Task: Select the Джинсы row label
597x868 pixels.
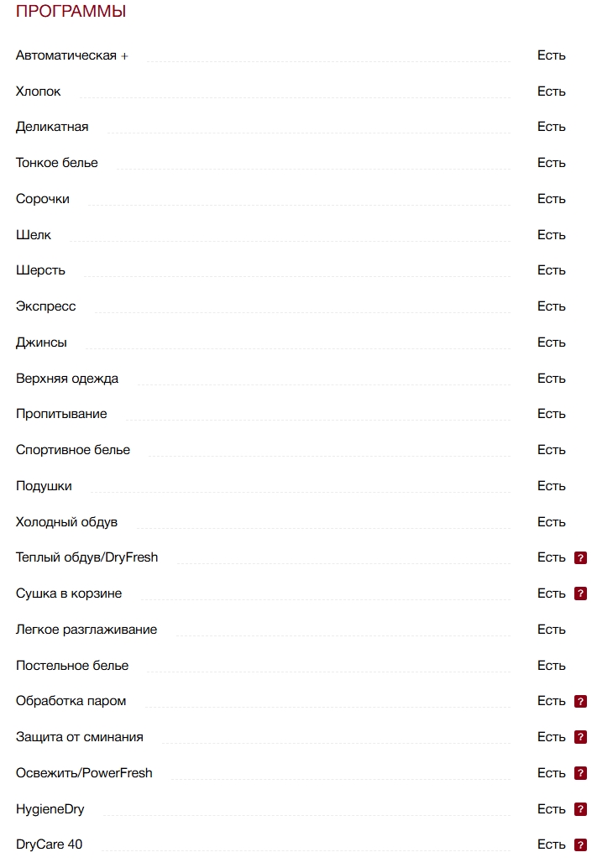Action: pyautogui.click(x=41, y=342)
